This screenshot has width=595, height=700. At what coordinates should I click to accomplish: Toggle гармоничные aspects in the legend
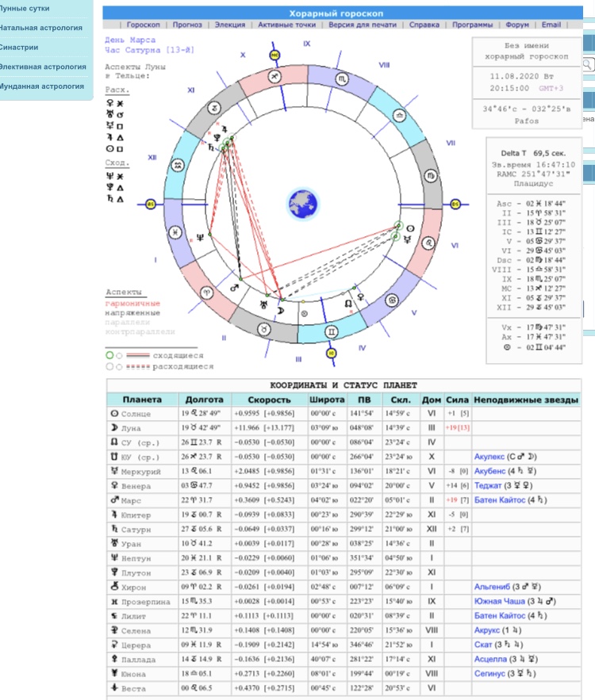(x=132, y=303)
